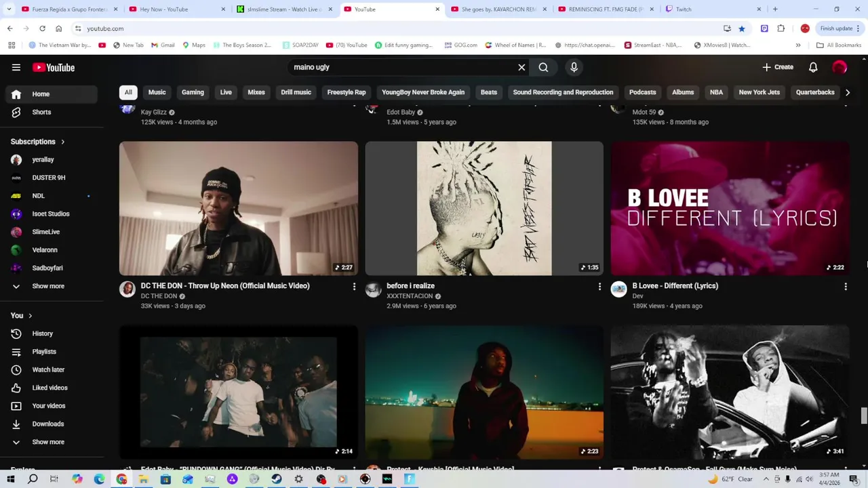The image size is (868, 488).
Task: Click the Create button
Action: [778, 67]
